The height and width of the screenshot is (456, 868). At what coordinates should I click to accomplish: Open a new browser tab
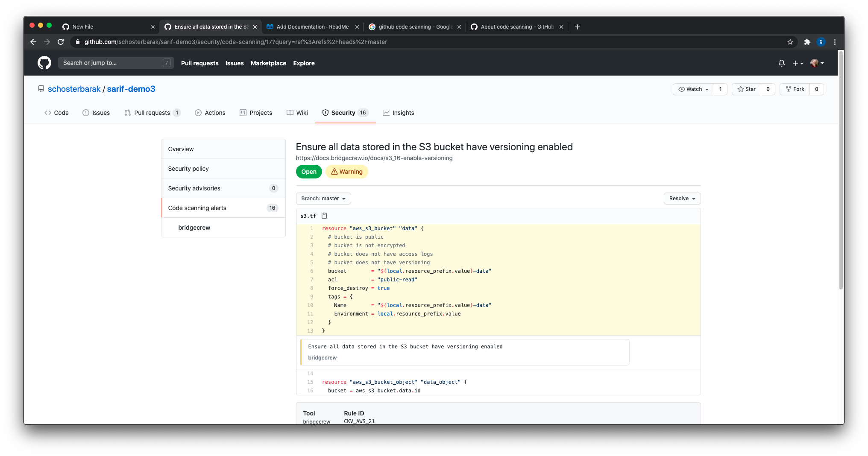[578, 26]
